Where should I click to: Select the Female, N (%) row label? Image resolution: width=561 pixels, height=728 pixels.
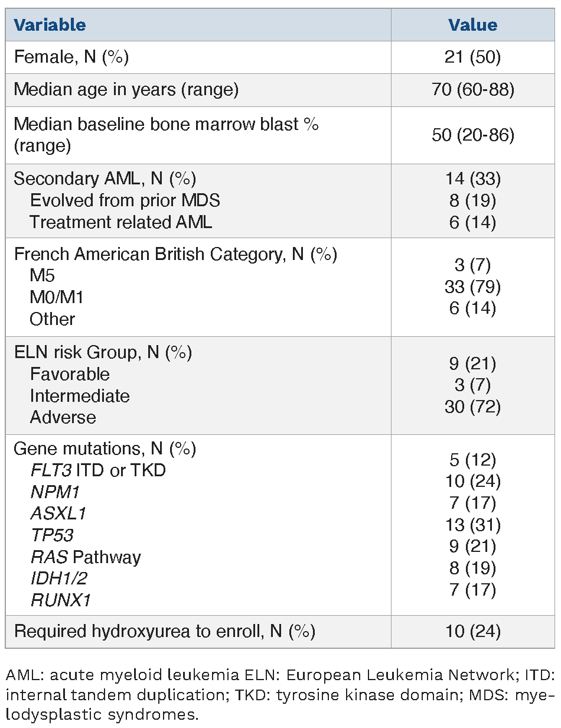pyautogui.click(x=71, y=57)
